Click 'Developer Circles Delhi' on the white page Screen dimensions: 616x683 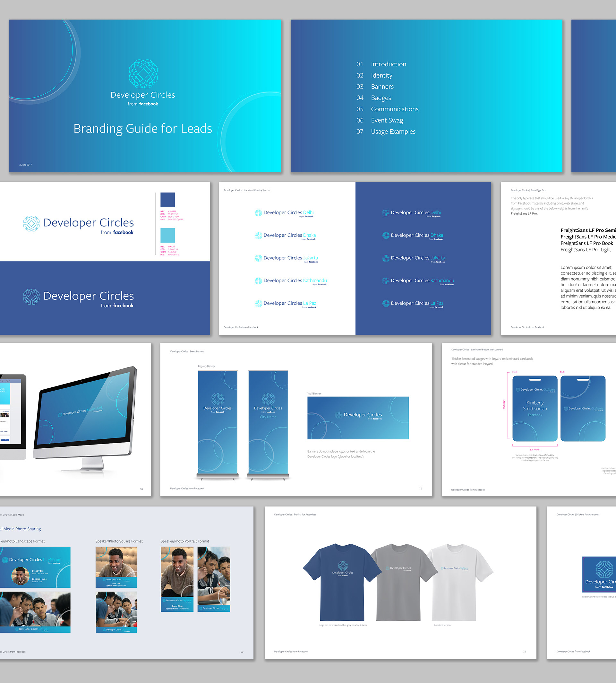point(284,213)
